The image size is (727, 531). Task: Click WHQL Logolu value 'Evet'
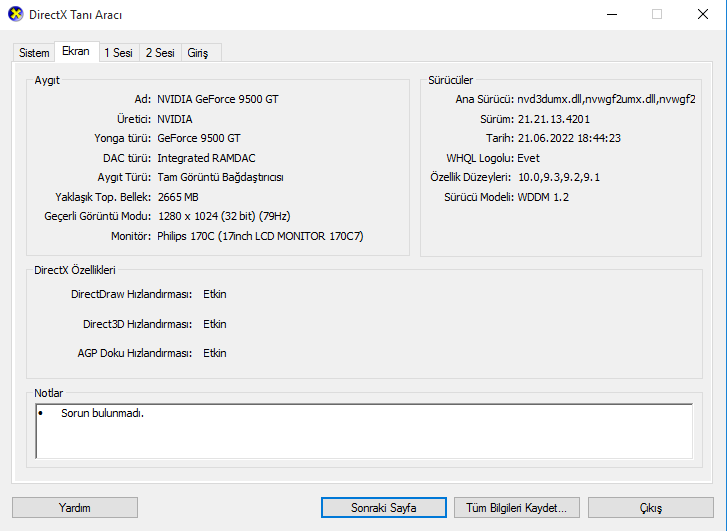529,158
